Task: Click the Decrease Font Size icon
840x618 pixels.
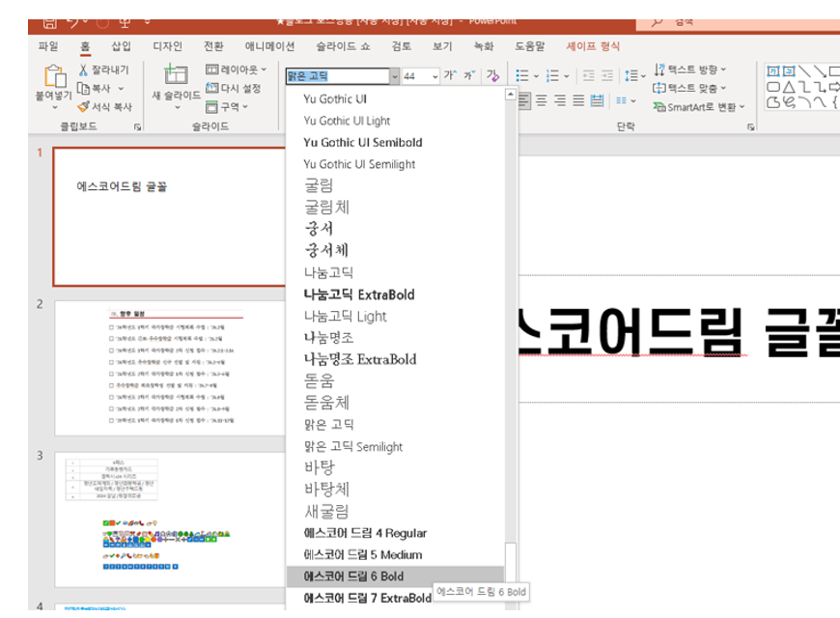Action: 469,74
